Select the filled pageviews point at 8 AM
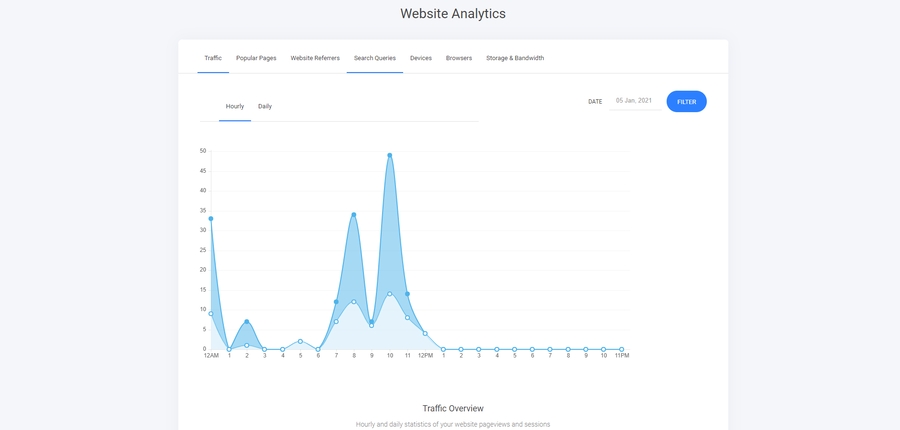The height and width of the screenshot is (430, 900). (354, 214)
